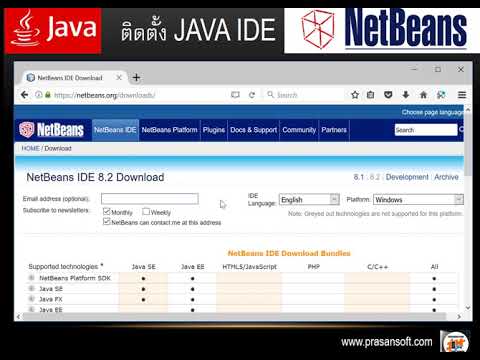The width and height of the screenshot is (480, 360).
Task: Click the Email address input field
Action: coord(150,199)
